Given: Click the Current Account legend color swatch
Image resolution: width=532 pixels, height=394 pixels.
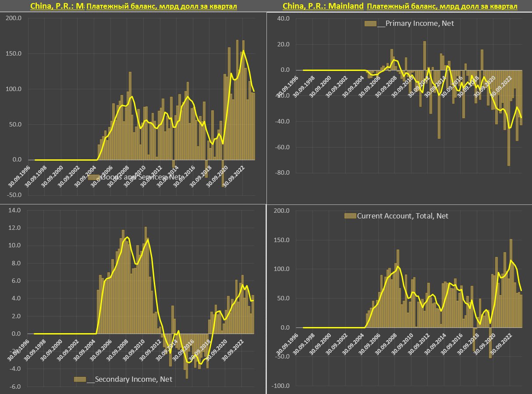Looking at the screenshot, I should [350, 216].
